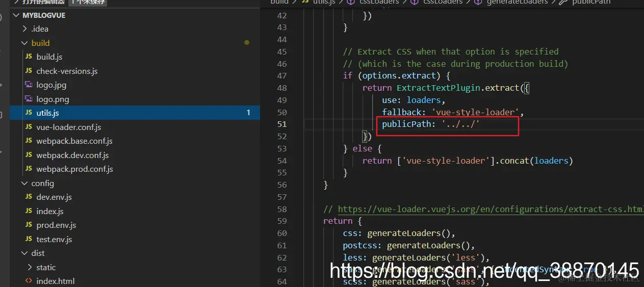Click "ExtractTextPlugin.extract" in line 48
The height and width of the screenshot is (287, 644).
[x=458, y=88]
